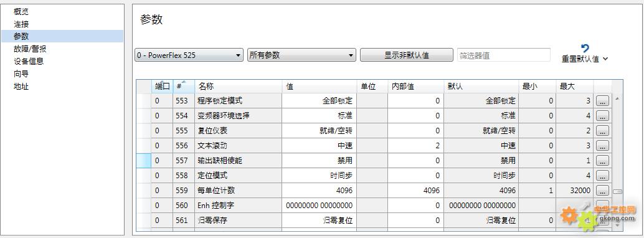The image size is (644, 238).
Task: Click the internal value 2 of parameter 556
Action: (415, 146)
